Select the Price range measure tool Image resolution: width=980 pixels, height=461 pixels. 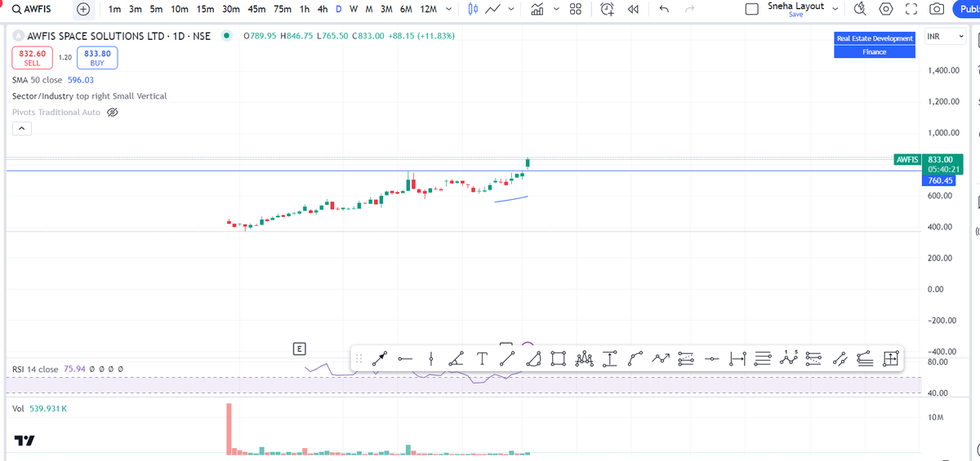[x=609, y=358]
